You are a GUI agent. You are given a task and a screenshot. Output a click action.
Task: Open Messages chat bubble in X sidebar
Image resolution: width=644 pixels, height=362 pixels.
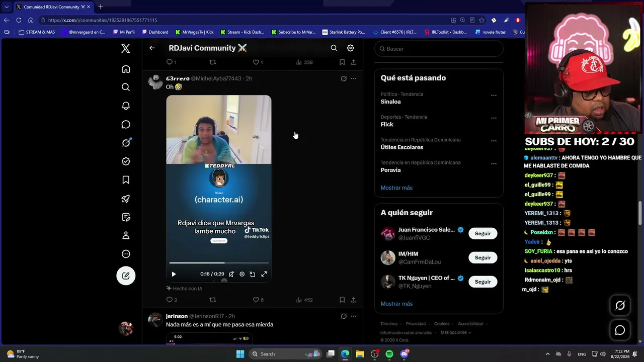click(126, 124)
